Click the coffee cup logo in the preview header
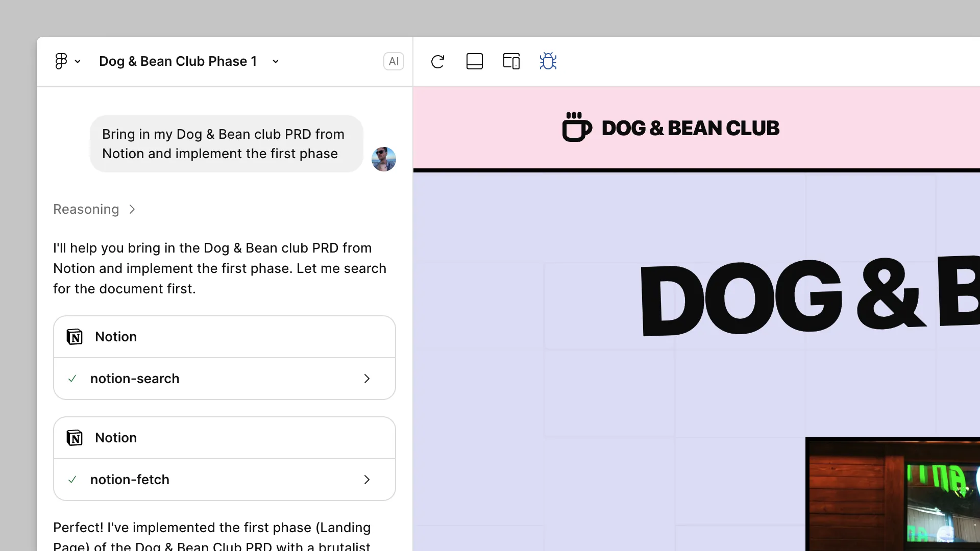This screenshot has height=551, width=980. pyautogui.click(x=576, y=127)
